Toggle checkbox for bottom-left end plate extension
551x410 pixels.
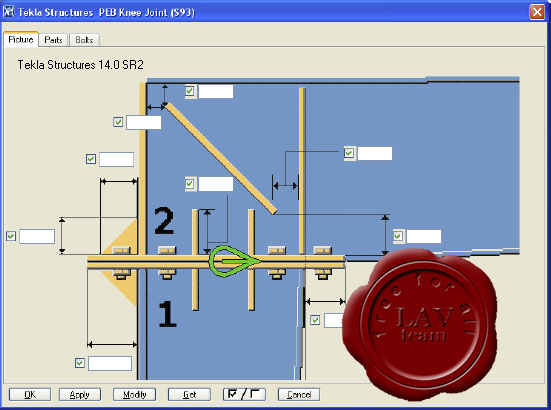80,363
